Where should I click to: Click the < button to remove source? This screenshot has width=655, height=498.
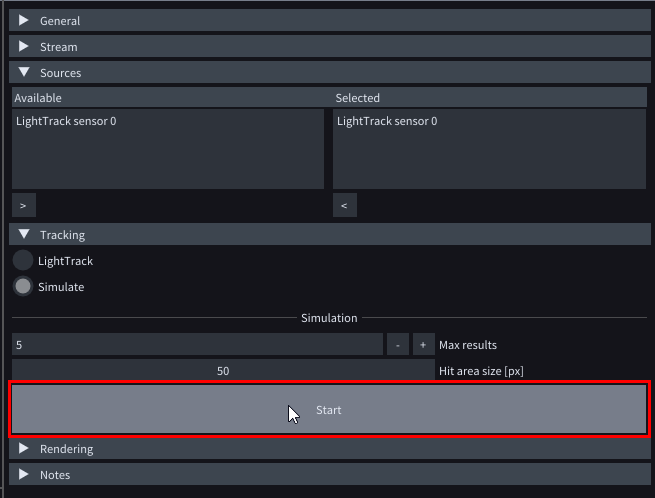(x=344, y=205)
